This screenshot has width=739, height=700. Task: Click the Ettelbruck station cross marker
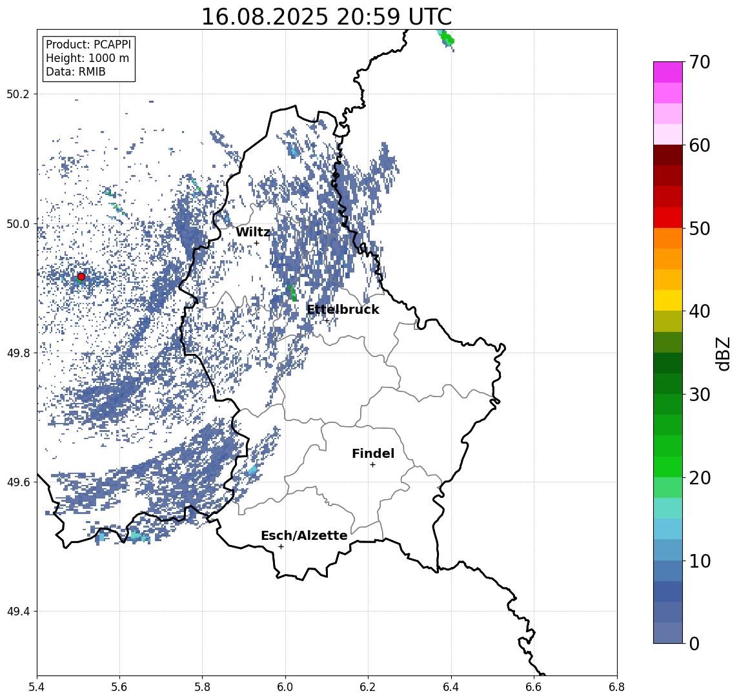pos(327,321)
